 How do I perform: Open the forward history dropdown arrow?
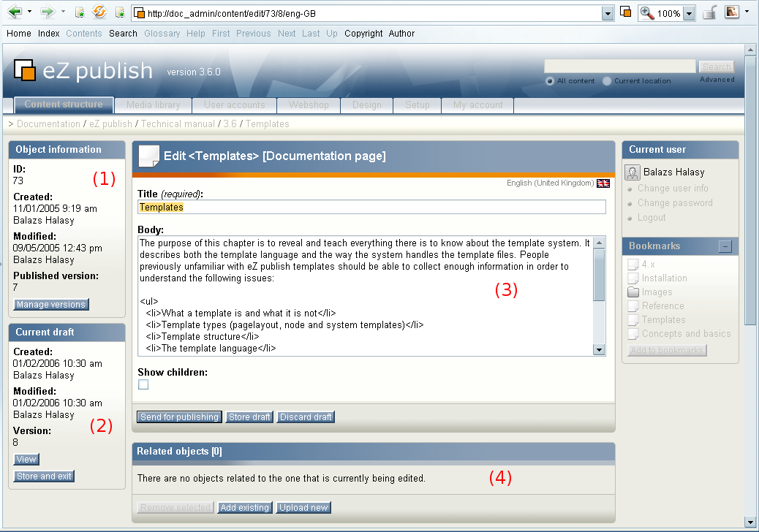point(63,12)
